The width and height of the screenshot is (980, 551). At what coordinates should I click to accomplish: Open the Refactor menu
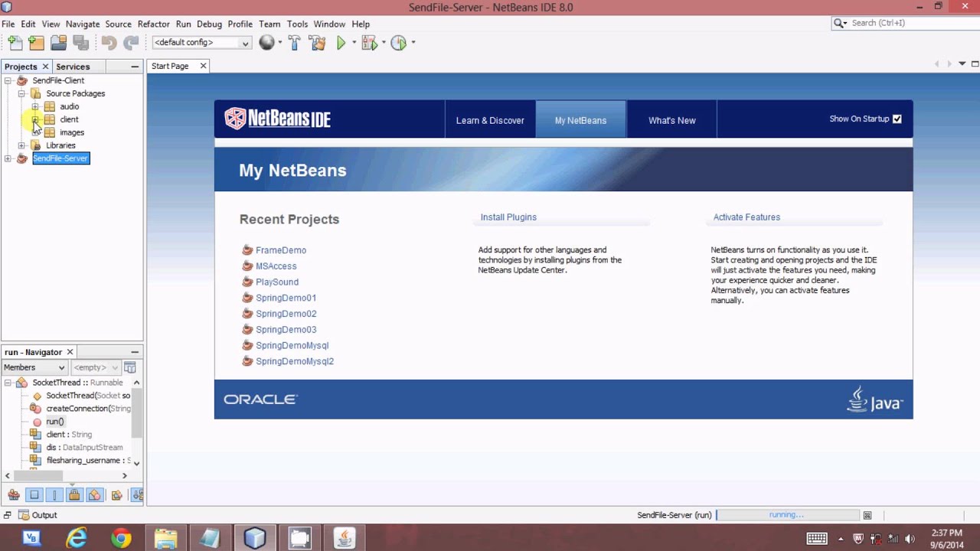[x=153, y=24]
